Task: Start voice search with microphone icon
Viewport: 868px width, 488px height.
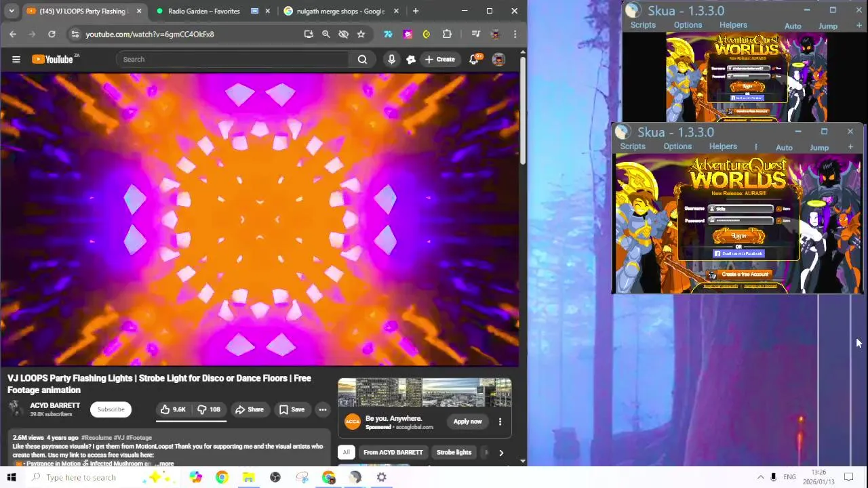Action: (391, 59)
